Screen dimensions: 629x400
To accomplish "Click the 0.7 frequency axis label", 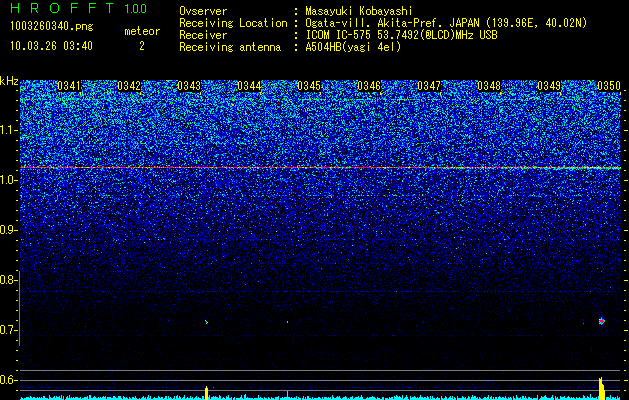I will click(x=9, y=330).
